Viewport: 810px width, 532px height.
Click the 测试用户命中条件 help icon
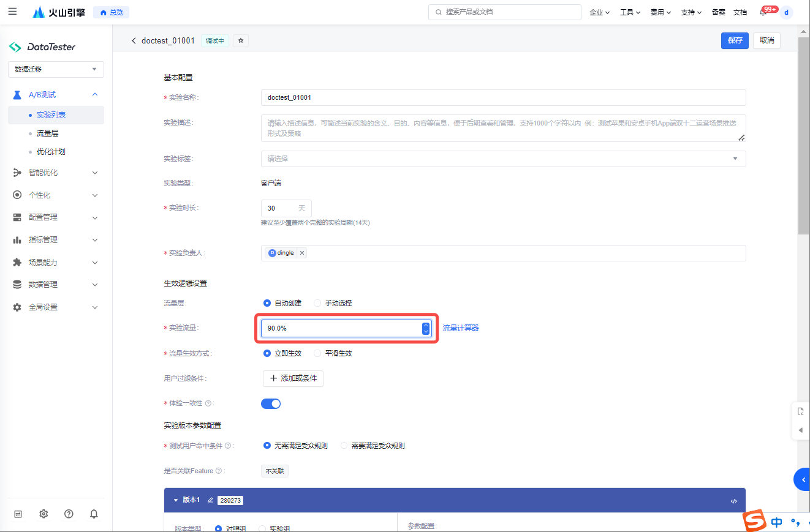pyautogui.click(x=228, y=446)
